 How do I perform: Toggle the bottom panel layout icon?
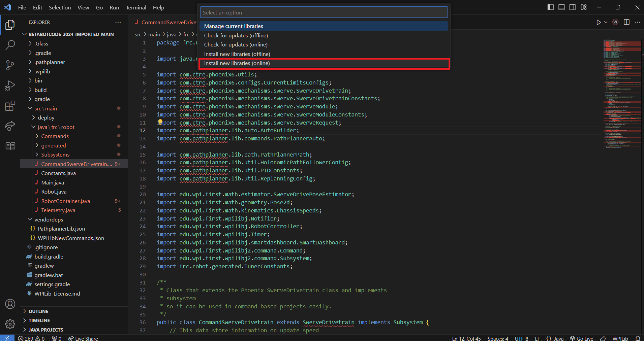(561, 7)
